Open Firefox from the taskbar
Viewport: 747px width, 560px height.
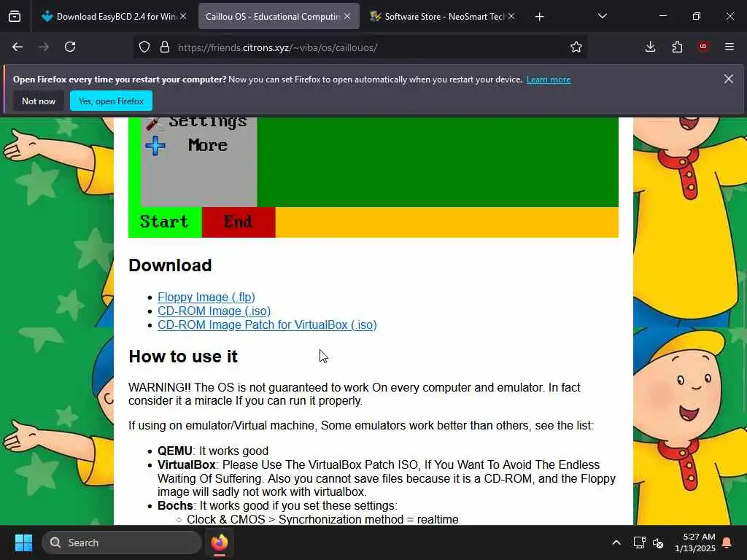point(220,542)
